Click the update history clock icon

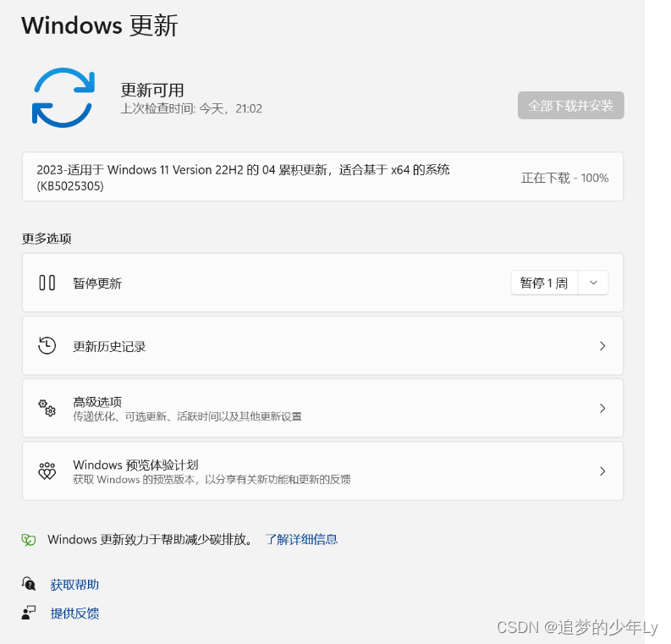tap(47, 346)
